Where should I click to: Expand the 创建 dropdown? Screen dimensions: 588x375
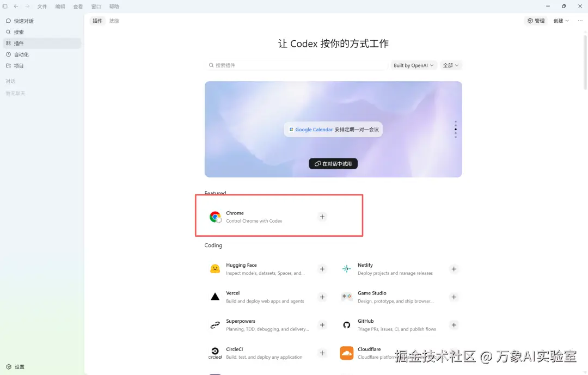tap(561, 21)
